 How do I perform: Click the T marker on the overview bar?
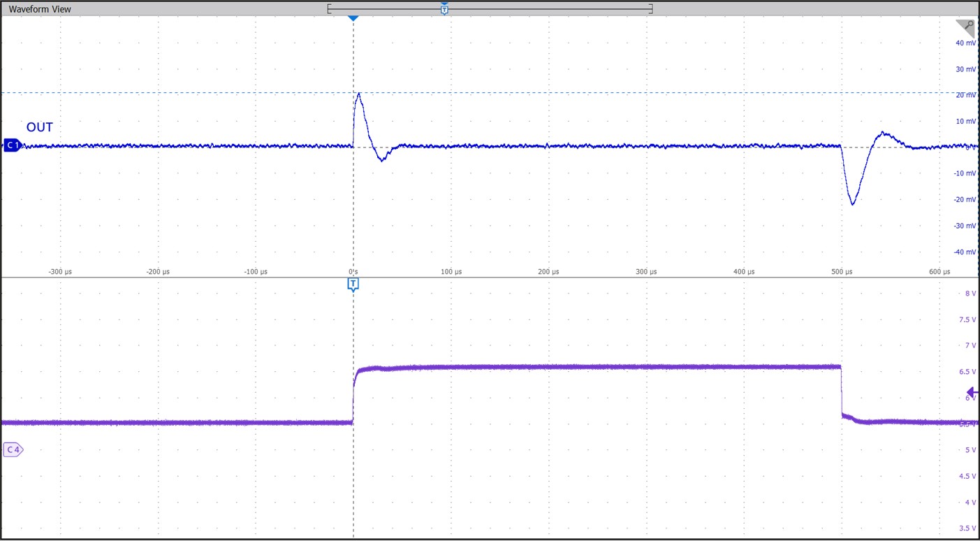pos(444,9)
